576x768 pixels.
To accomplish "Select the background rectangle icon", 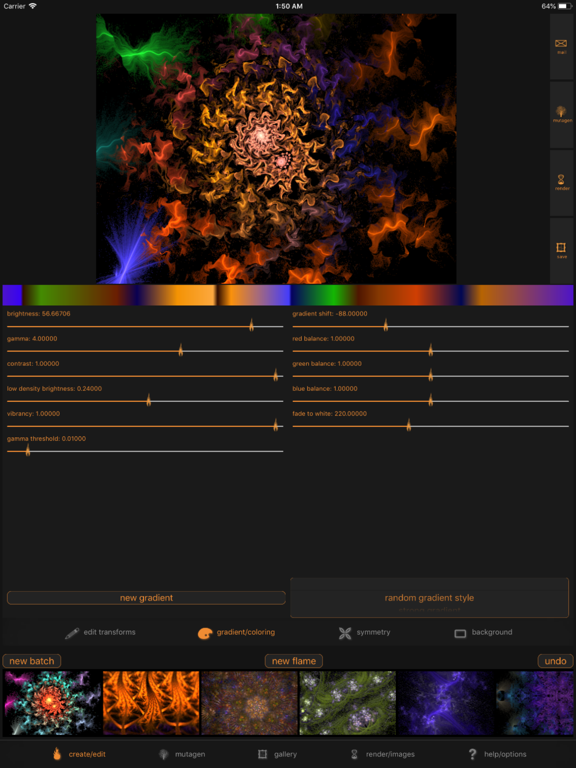I will tap(460, 633).
